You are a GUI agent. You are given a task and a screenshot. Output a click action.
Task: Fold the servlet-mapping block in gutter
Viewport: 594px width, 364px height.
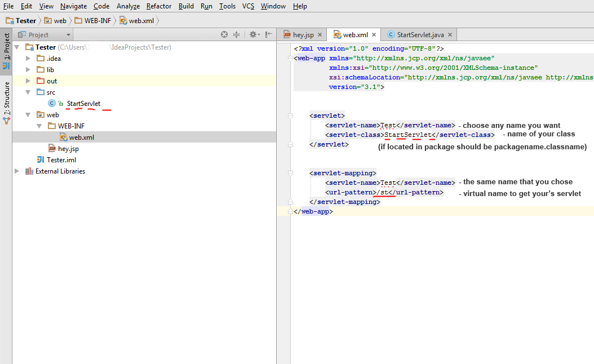[x=291, y=173]
